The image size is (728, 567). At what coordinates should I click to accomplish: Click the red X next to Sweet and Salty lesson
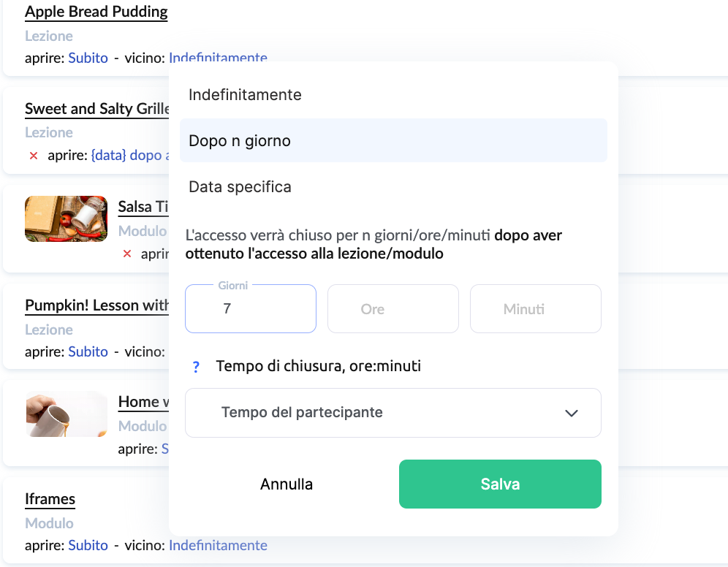tap(34, 156)
